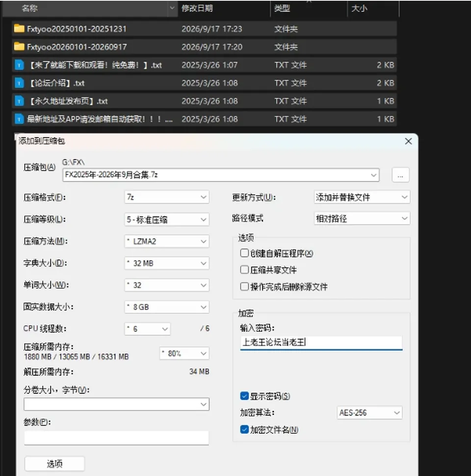The width and height of the screenshot is (471, 476).
Task: Click folder icon of Fxtyoo20260101-20260917
Action: (19, 47)
